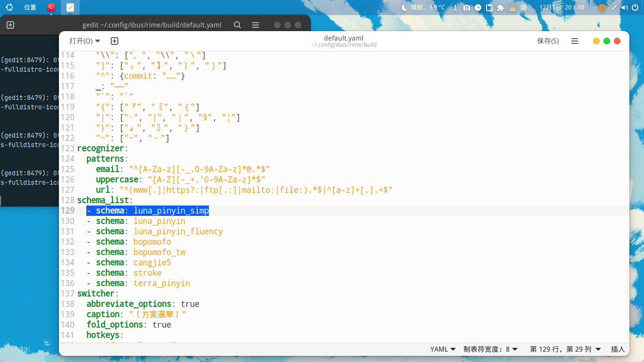The image size is (644, 362).
Task: Open the gedit hamburger menu
Action: [x=575, y=41]
